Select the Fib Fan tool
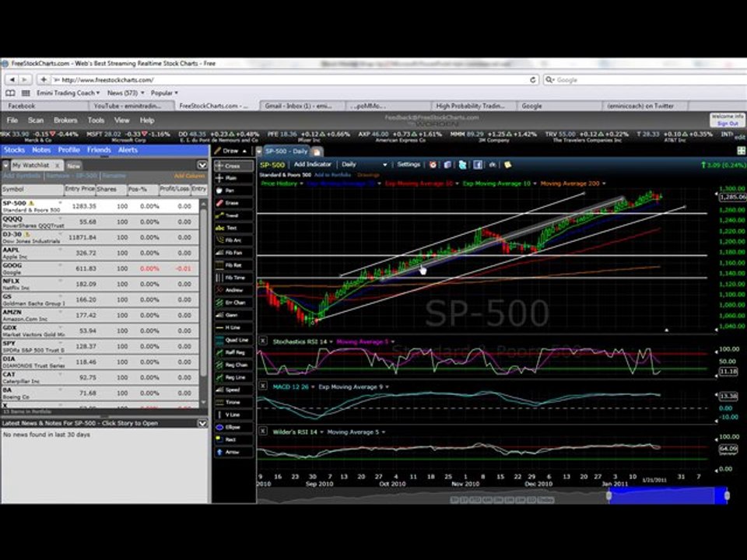747x560 pixels. click(x=233, y=253)
